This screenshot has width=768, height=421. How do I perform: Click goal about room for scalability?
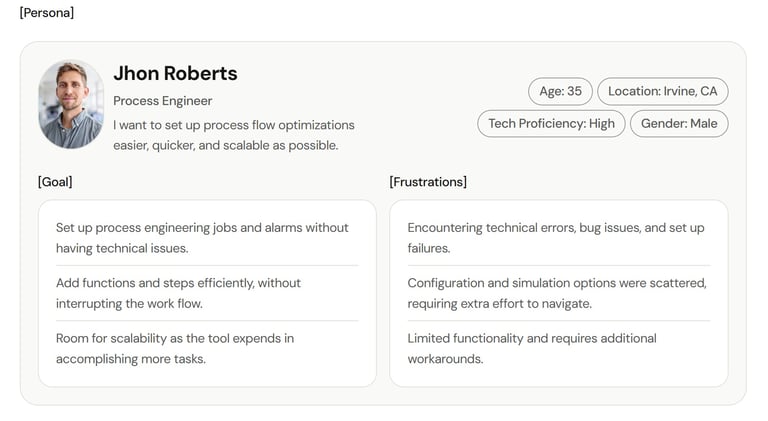point(175,348)
